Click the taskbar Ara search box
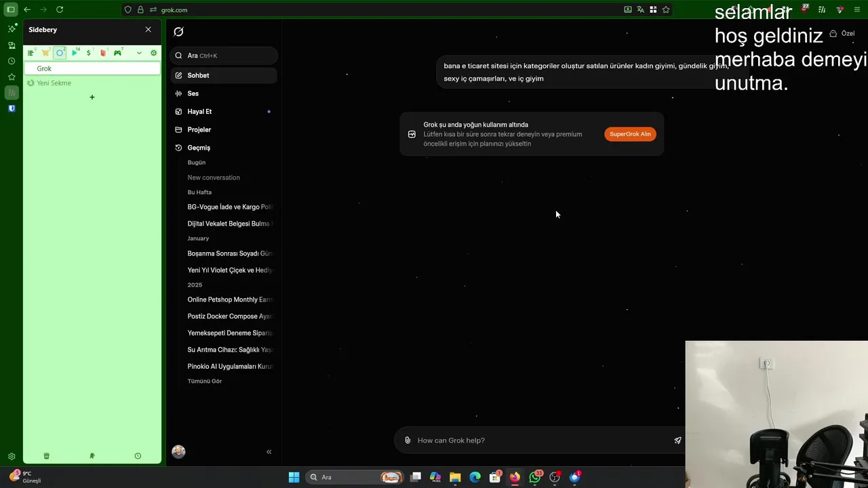 354,477
